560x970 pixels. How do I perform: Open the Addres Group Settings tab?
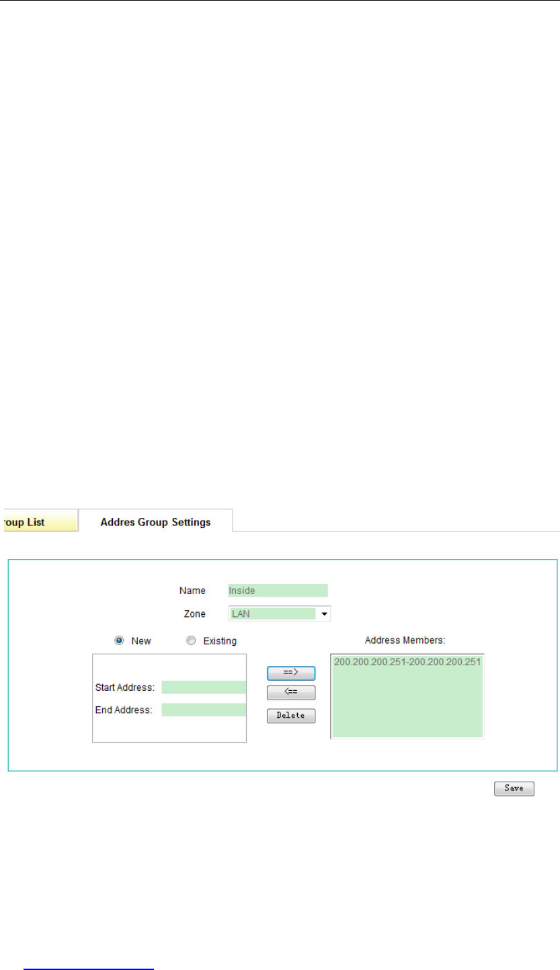click(x=155, y=521)
